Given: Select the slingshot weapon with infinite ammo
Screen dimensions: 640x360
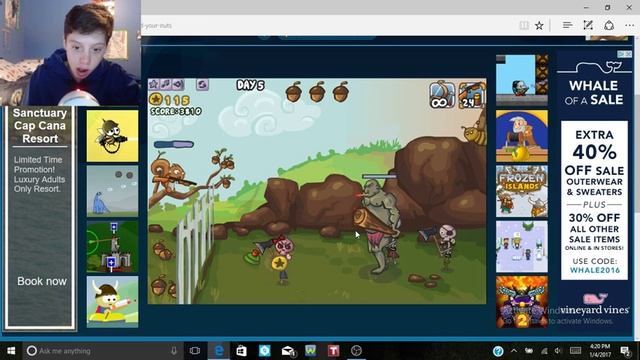Looking at the screenshot, I should (x=442, y=95).
